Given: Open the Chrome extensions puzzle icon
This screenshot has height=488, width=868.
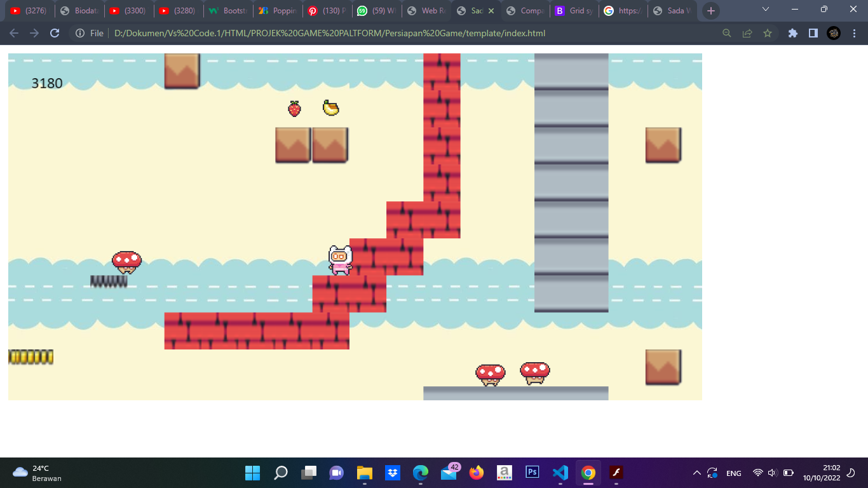Looking at the screenshot, I should 792,33.
